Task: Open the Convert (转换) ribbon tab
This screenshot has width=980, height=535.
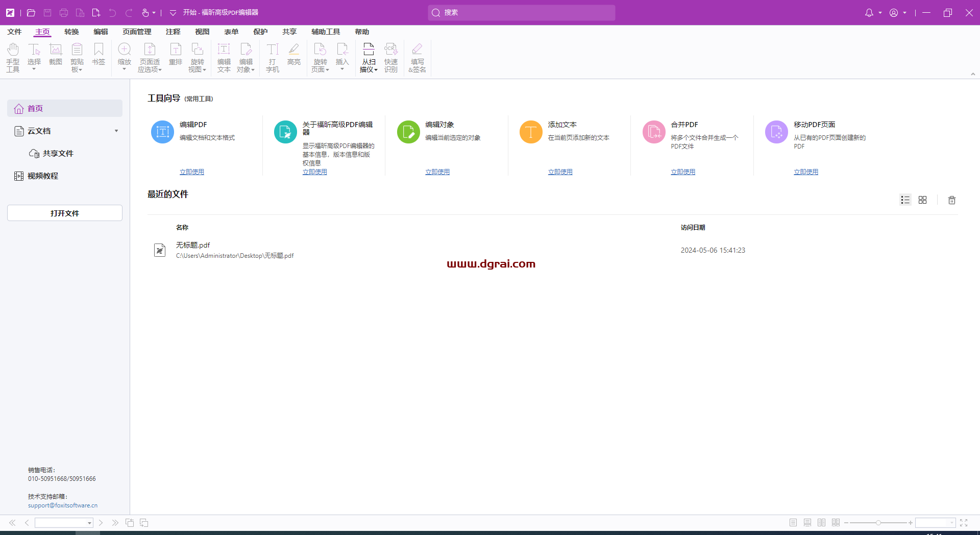Action: (71, 32)
